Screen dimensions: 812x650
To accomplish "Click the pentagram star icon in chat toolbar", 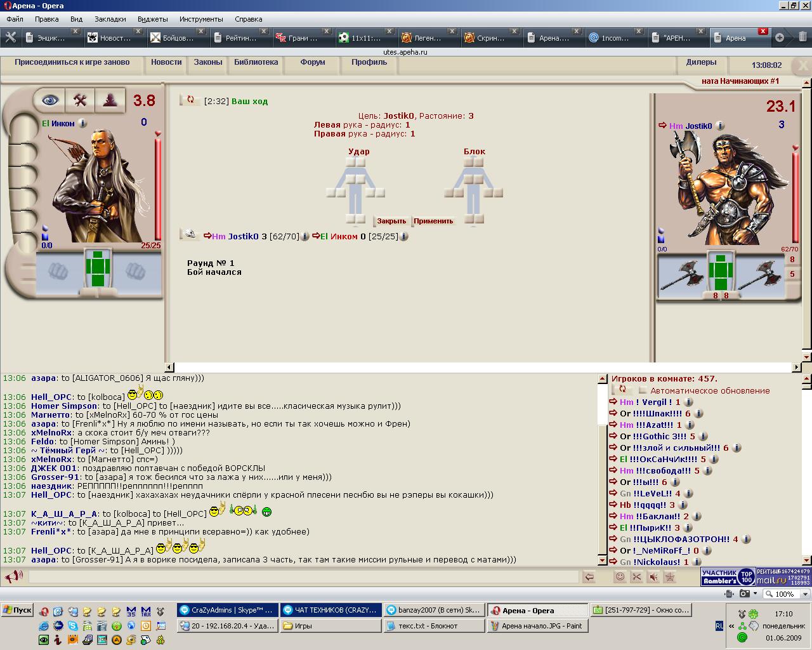I will (669, 577).
